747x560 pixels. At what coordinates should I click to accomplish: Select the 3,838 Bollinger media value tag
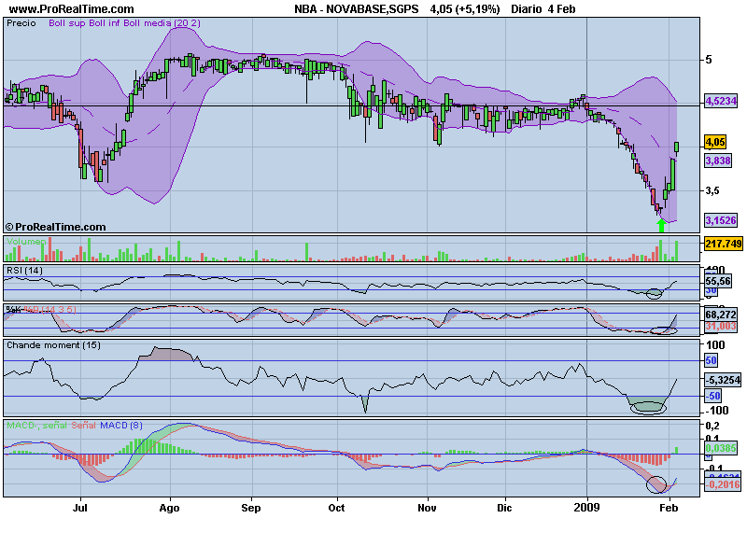718,161
